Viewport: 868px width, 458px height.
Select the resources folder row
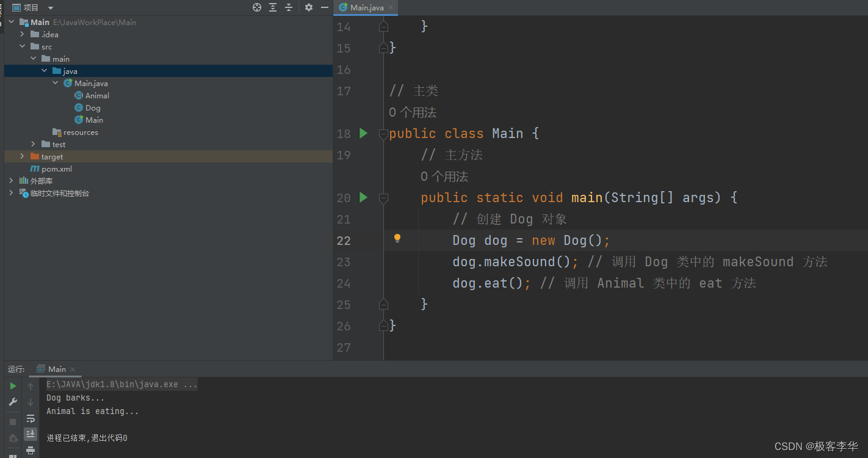168,132
